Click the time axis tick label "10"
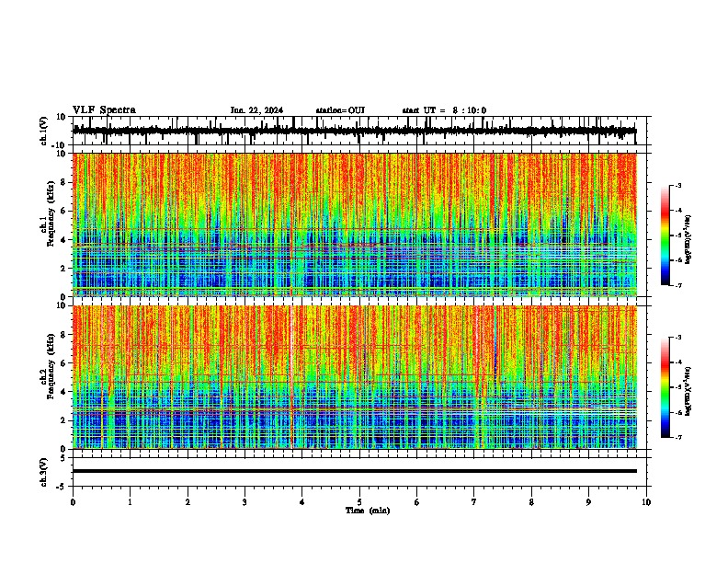The image size is (728, 563). coord(646,502)
